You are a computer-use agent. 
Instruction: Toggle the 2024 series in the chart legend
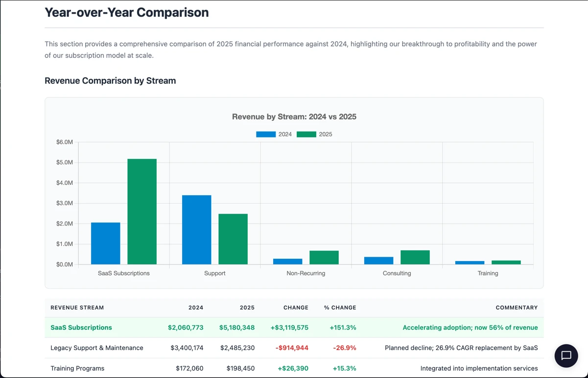tap(273, 133)
